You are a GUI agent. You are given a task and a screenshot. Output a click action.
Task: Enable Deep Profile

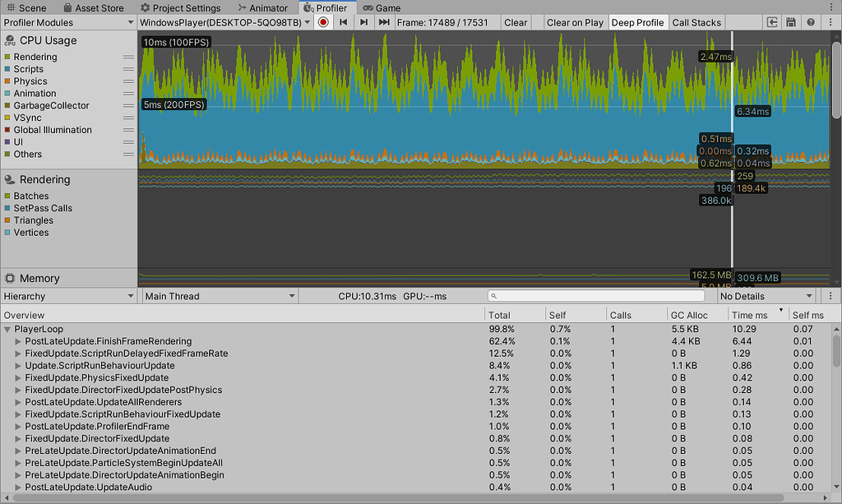638,22
